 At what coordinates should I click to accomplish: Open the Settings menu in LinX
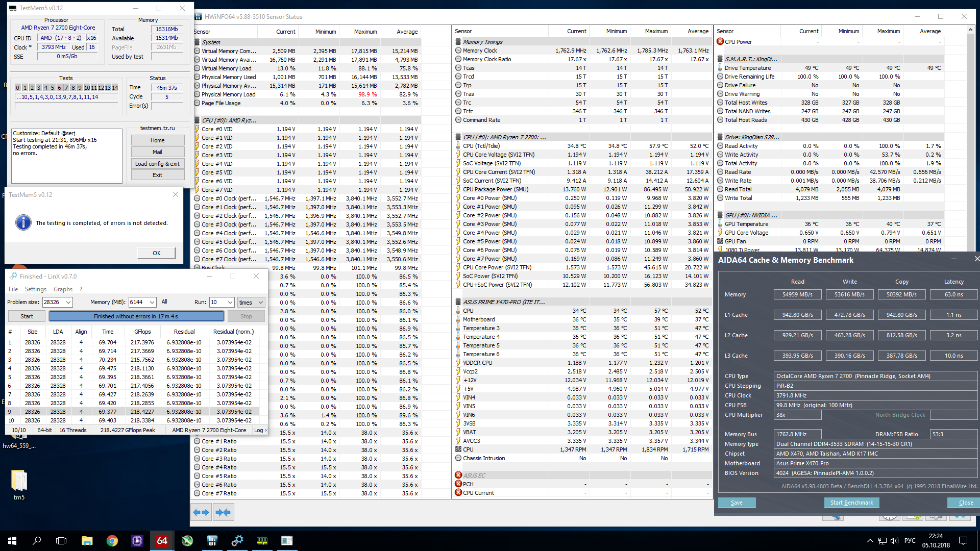click(x=36, y=289)
